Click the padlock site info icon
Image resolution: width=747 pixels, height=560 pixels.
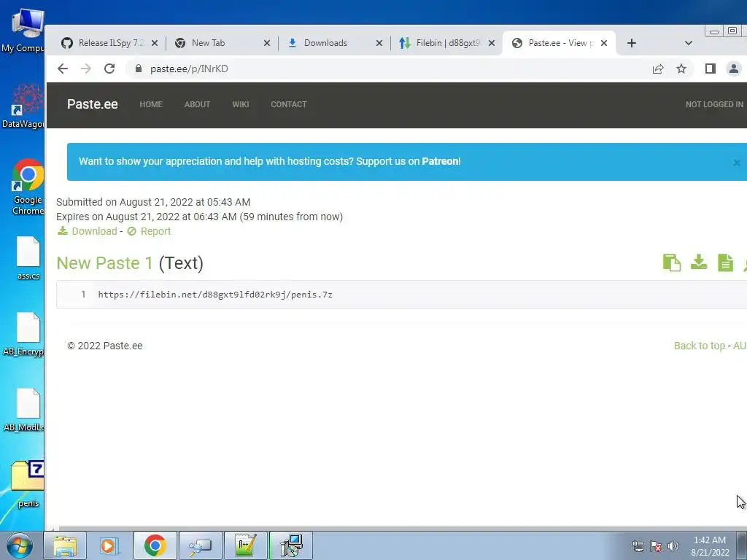(x=138, y=69)
